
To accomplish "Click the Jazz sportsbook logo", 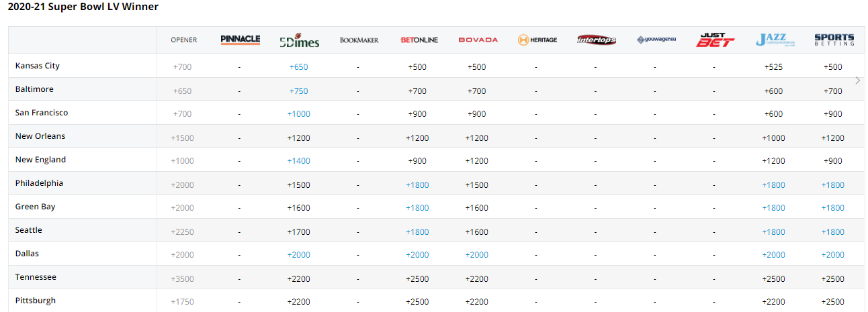I will click(x=774, y=40).
